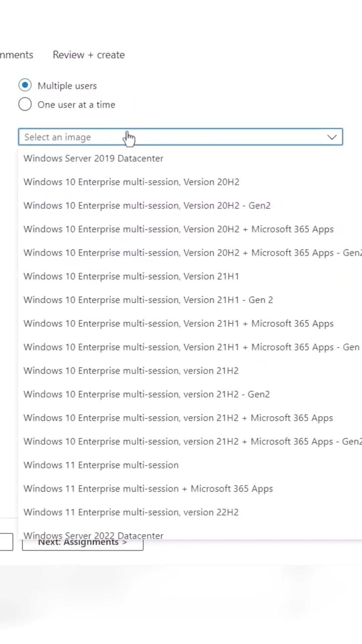Image resolution: width=362 pixels, height=644 pixels.
Task: Pick Windows 10 multi-session version 21H2
Action: point(131,371)
